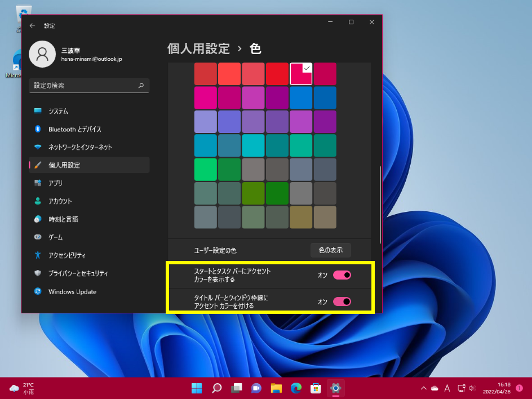Click the search magnifier icon in settings search

[141, 86]
